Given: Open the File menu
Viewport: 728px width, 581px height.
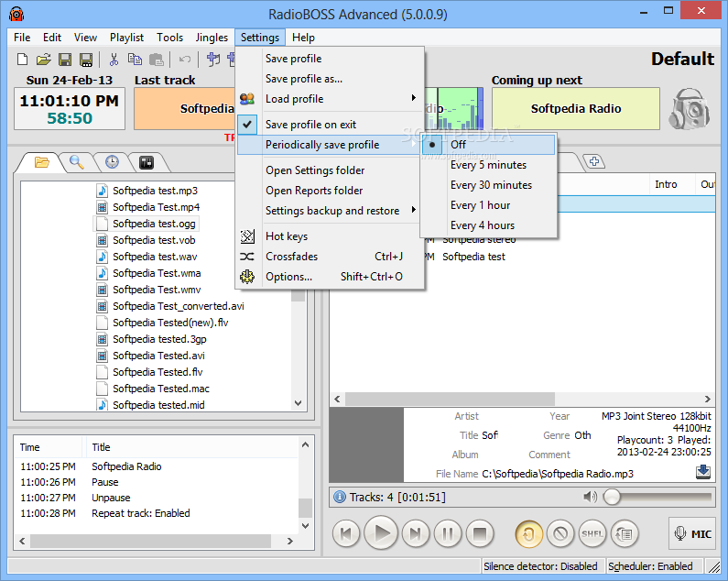Looking at the screenshot, I should tap(22, 38).
